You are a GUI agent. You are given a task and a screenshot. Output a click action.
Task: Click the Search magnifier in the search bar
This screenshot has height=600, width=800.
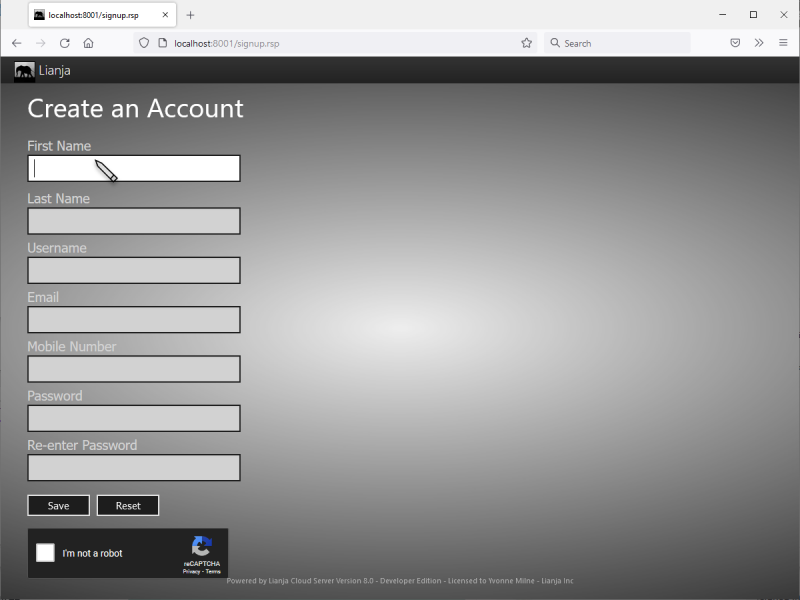pos(554,42)
